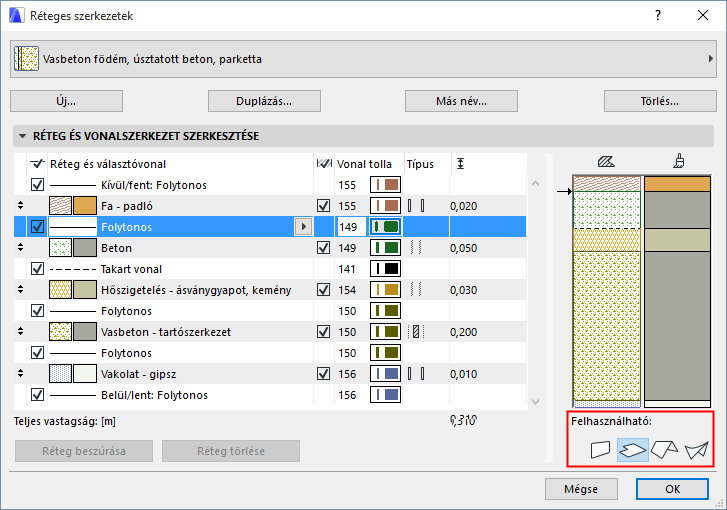This screenshot has width=727, height=510.
Task: Click the scroll up arrow of layer list
Action: 536,184
